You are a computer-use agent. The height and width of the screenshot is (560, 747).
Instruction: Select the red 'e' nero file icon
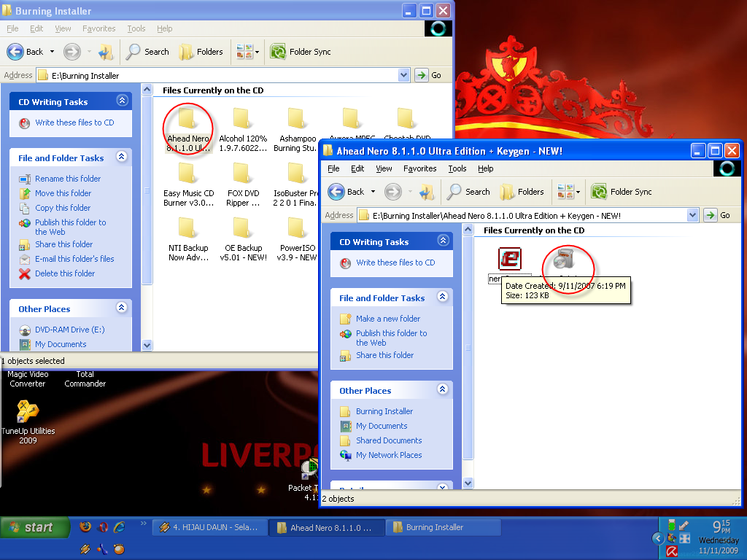pyautogui.click(x=510, y=259)
